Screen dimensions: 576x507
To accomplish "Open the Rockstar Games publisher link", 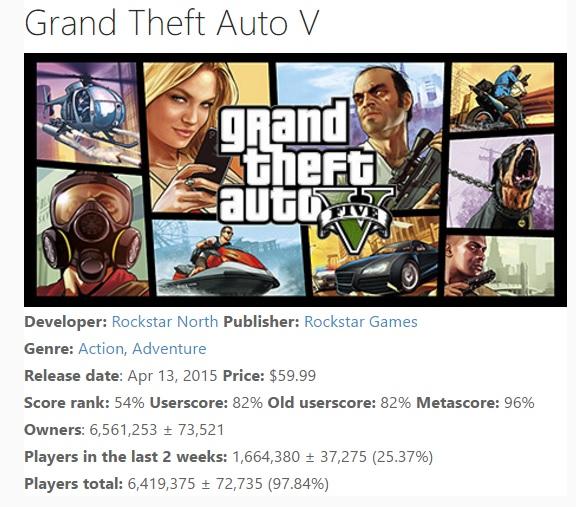I will click(361, 322).
